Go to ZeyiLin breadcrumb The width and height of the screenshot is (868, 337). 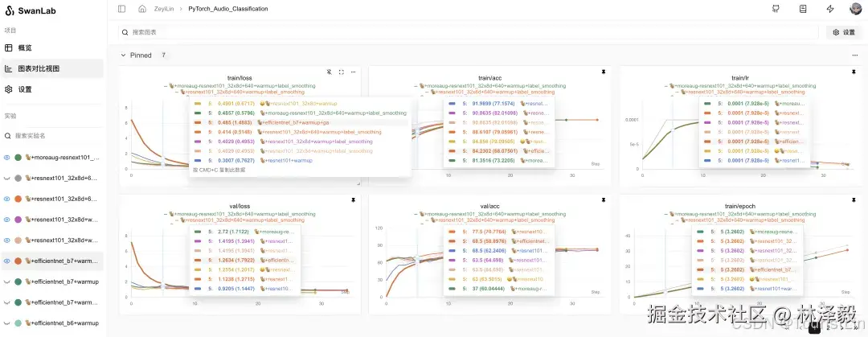(162, 9)
